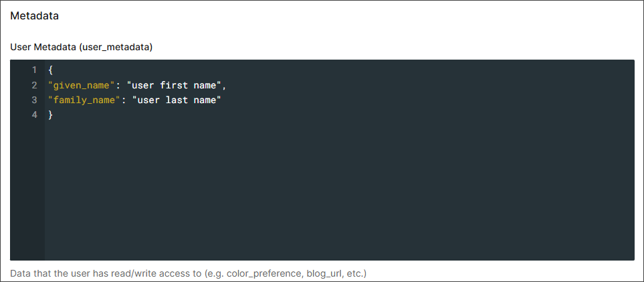The image size is (644, 282).
Task: Click the "given_name" key in the editor
Action: [82, 85]
